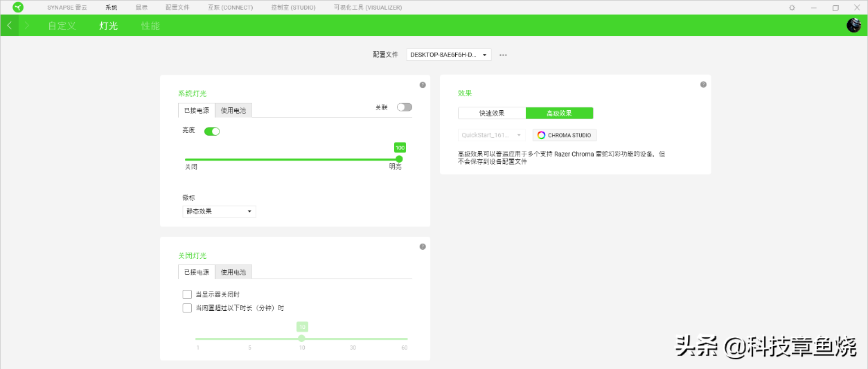The image size is (868, 369).
Task: Open the 可视化工具 (VISUALIZER) tab
Action: 367,8
